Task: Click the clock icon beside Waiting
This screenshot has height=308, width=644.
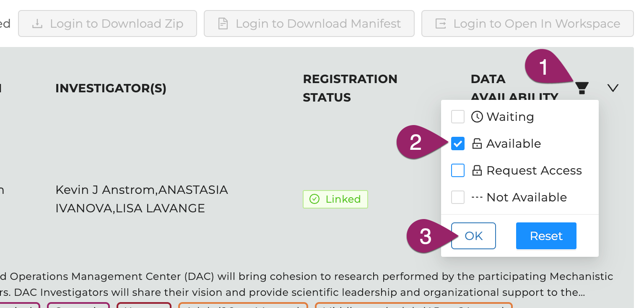Action: [x=477, y=117]
